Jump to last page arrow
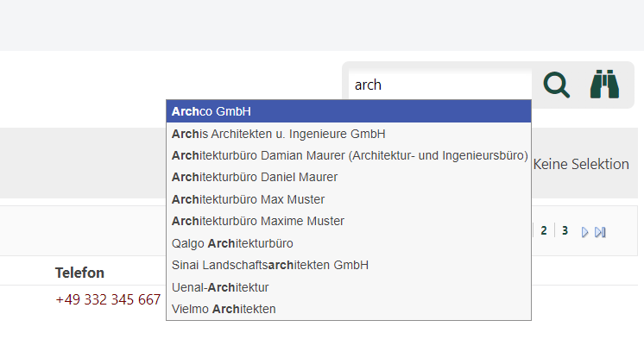Viewport: 644px width, 358px height. [601, 231]
